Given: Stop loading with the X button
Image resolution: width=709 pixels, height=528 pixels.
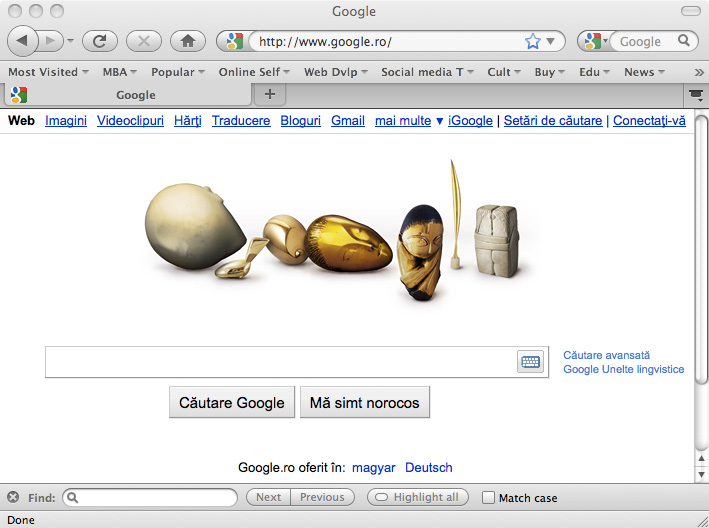Looking at the screenshot, I should pyautogui.click(x=144, y=41).
